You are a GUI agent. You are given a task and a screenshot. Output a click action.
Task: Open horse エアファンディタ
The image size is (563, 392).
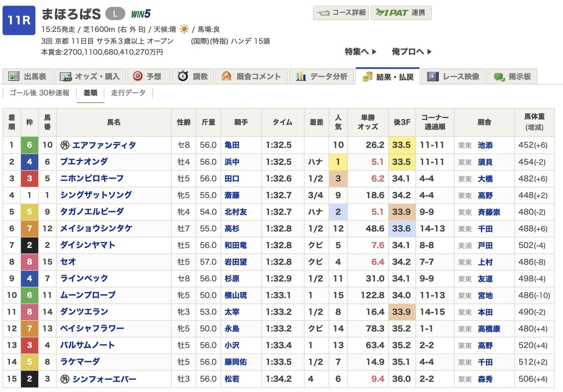[104, 145]
